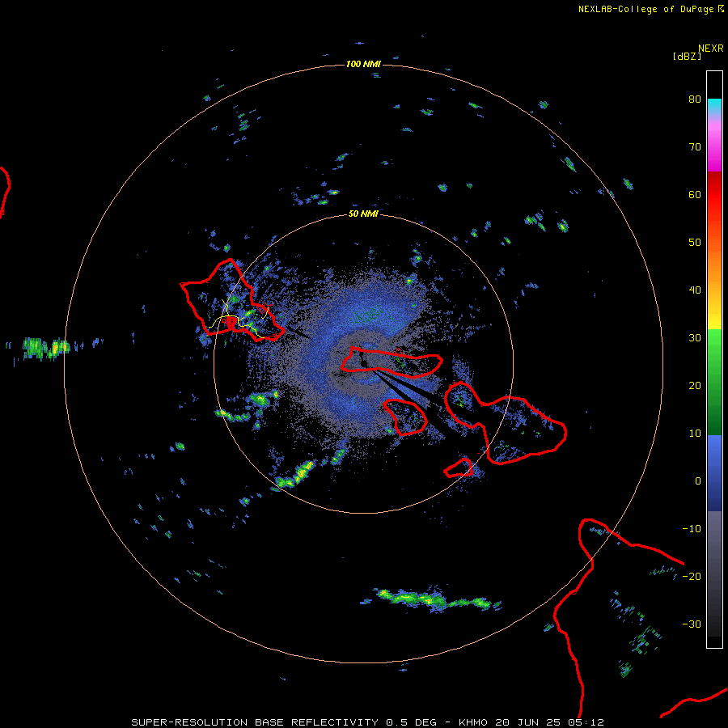Image resolution: width=728 pixels, height=728 pixels.
Task: Select the 50 NMI range ring label
Action: coord(363,214)
